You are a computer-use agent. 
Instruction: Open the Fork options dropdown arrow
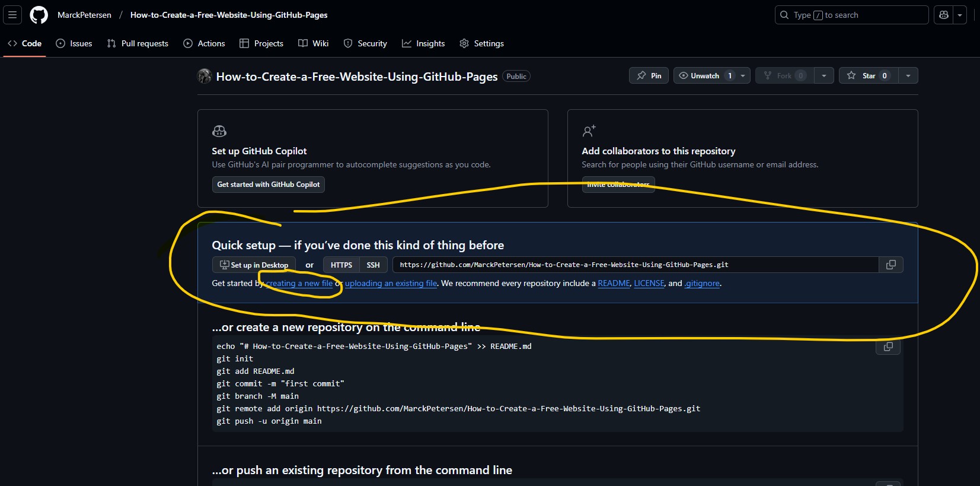click(824, 76)
